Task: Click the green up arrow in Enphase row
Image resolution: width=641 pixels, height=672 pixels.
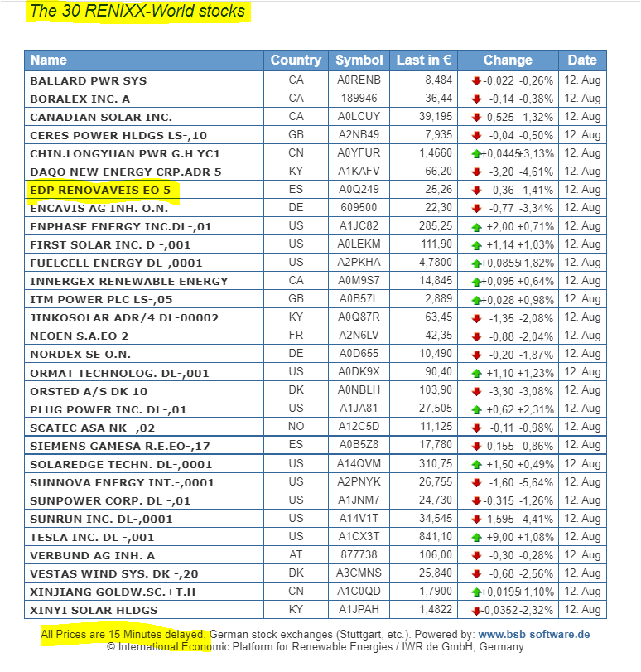Action: tap(476, 227)
